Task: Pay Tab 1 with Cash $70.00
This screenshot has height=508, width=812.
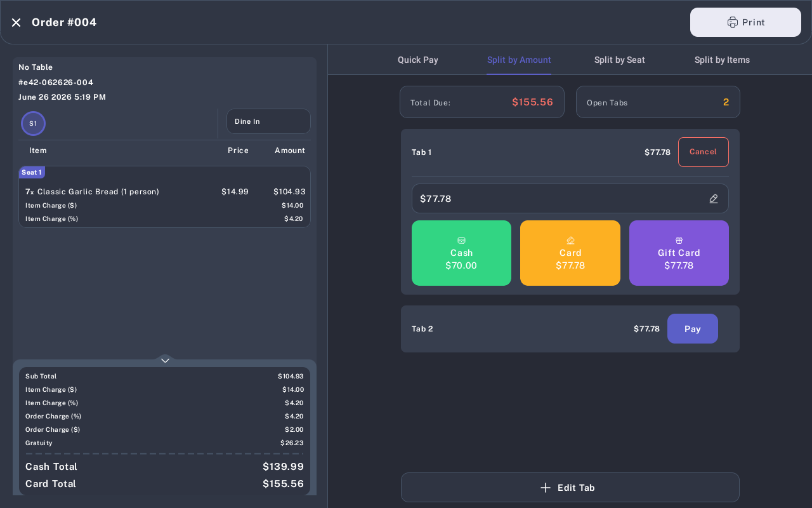Action: (461, 253)
